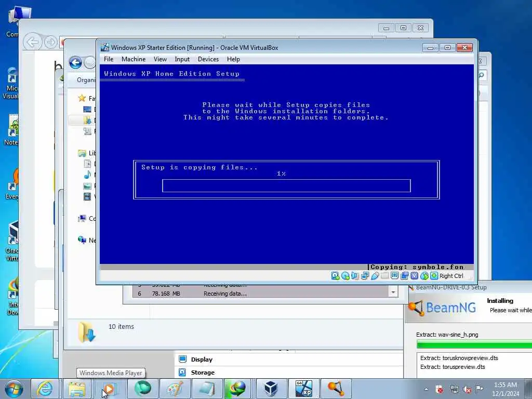The image size is (532, 399).
Task: Launch Internet Explorer from the taskbar
Action: click(45, 389)
